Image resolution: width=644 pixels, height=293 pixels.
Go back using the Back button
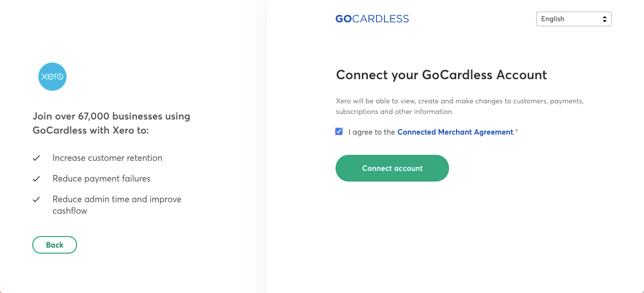(54, 245)
